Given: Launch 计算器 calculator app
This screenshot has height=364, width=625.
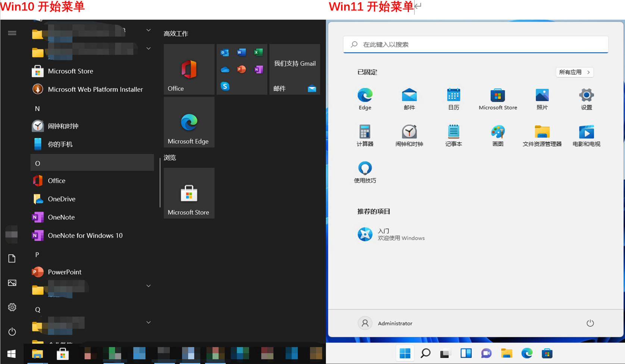Looking at the screenshot, I should point(365,135).
